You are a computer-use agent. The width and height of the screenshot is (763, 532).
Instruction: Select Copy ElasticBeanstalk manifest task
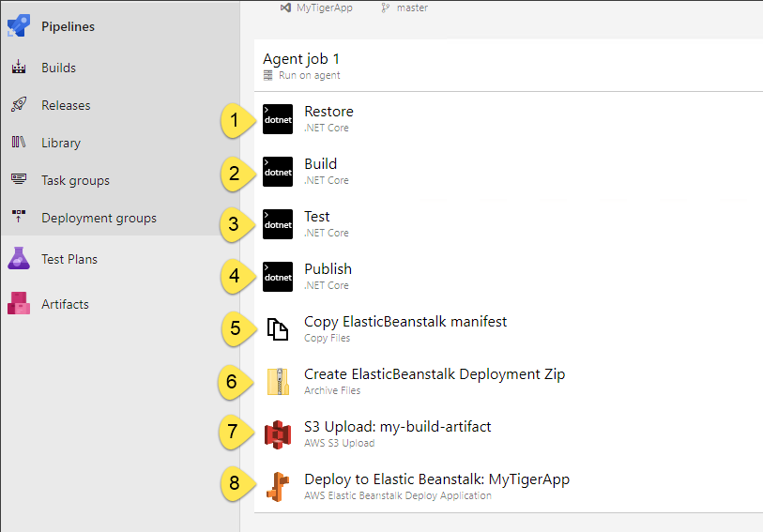(x=405, y=322)
